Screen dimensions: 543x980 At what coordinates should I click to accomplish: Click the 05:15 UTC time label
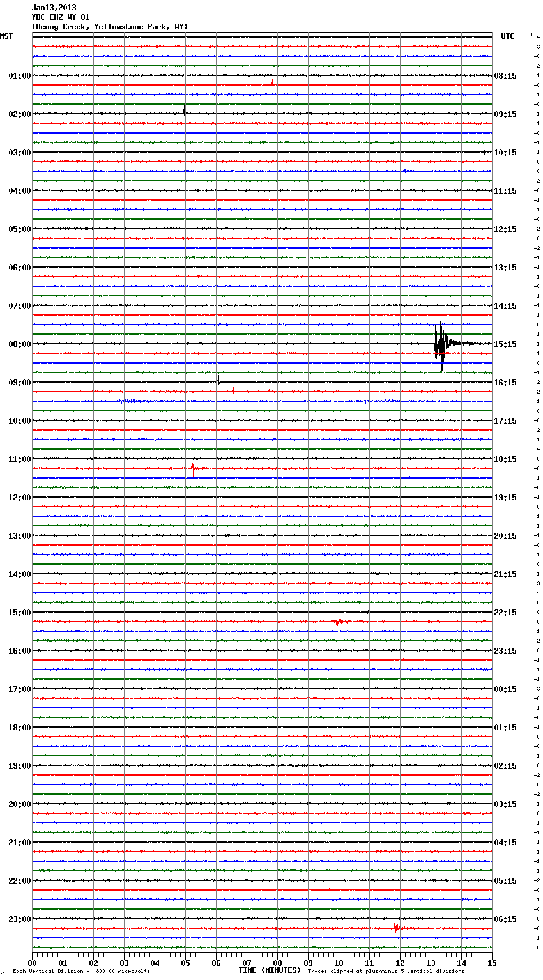tap(505, 881)
